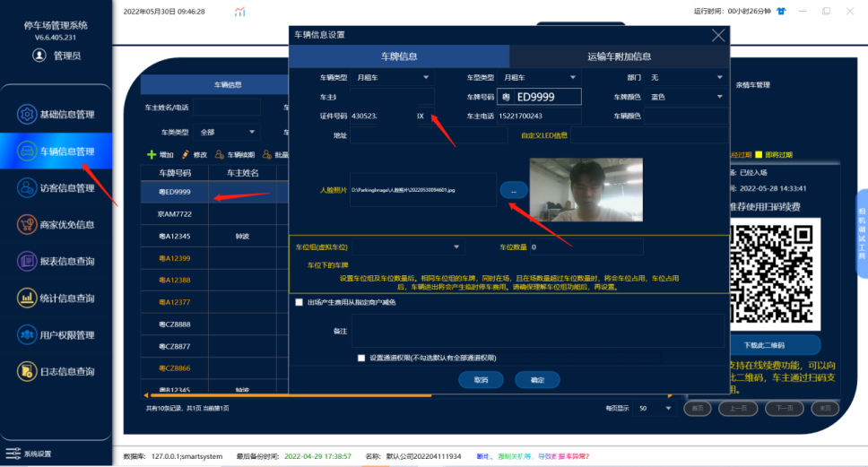The height and width of the screenshot is (467, 868).
Task: Click the 车主 name input field
Action: (x=392, y=97)
